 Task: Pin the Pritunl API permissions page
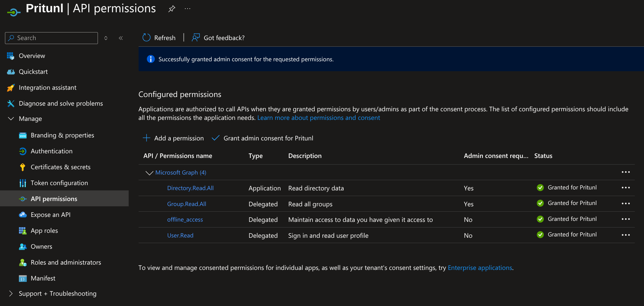coord(172,9)
